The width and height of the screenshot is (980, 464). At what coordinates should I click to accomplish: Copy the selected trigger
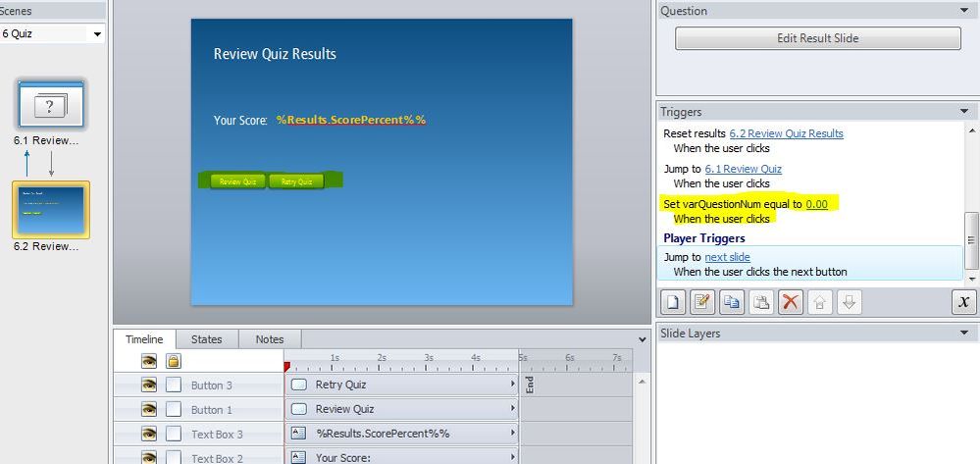(x=731, y=303)
